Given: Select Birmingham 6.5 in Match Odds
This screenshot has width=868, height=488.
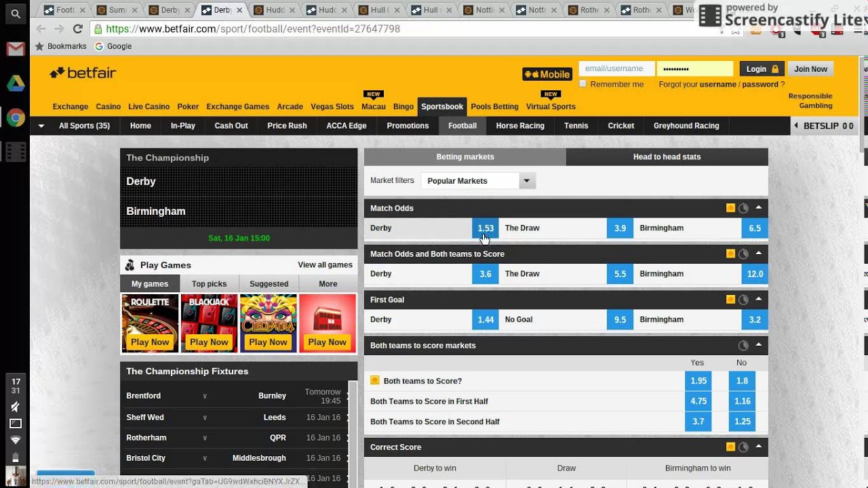Looking at the screenshot, I should click(x=755, y=228).
